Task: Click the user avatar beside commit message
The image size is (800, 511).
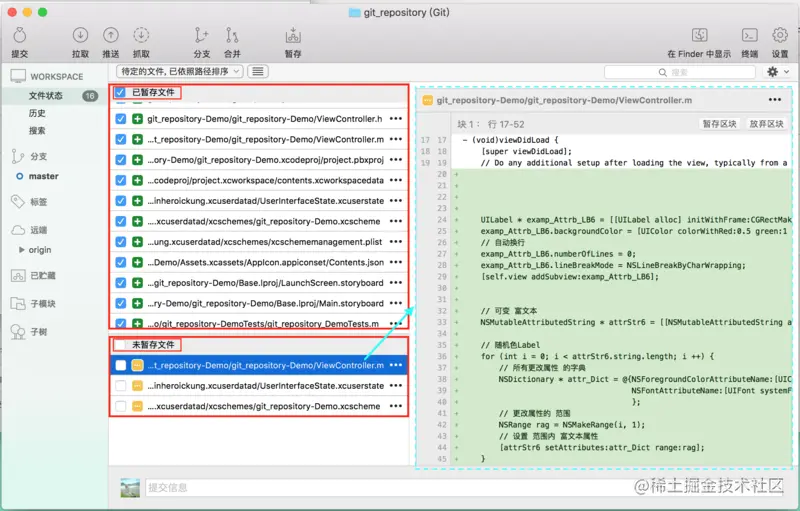Action: pyautogui.click(x=130, y=488)
